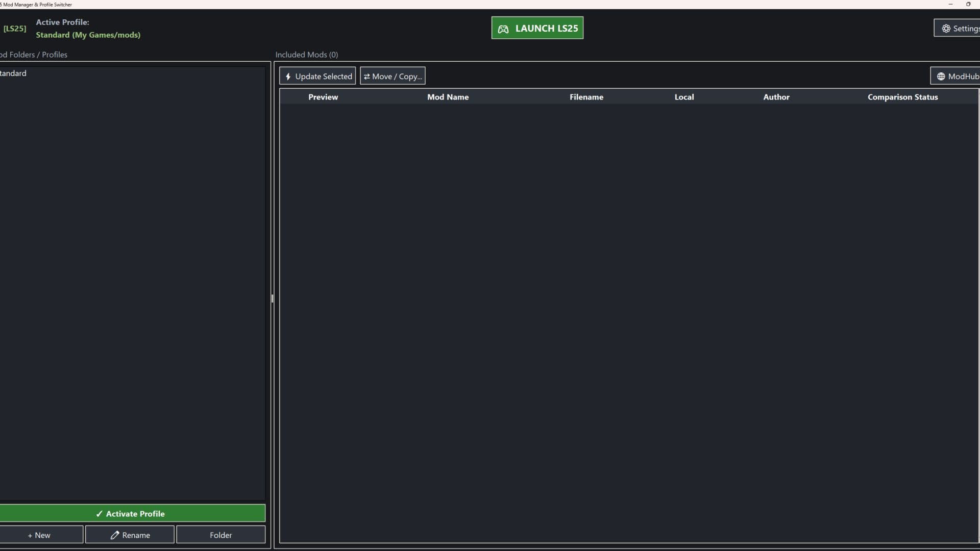Restore the Mod Manager window size
Screen dimensions: 980x551
[x=968, y=4]
